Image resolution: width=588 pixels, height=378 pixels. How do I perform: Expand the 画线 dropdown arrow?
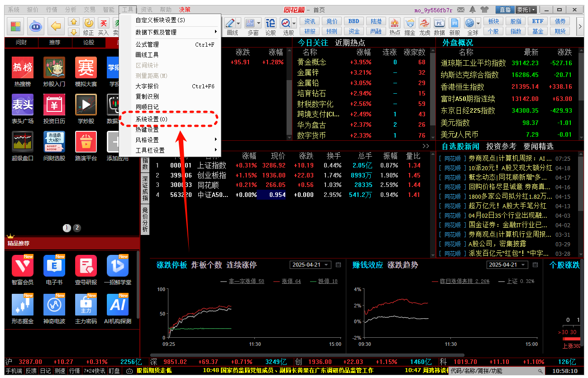(x=239, y=23)
